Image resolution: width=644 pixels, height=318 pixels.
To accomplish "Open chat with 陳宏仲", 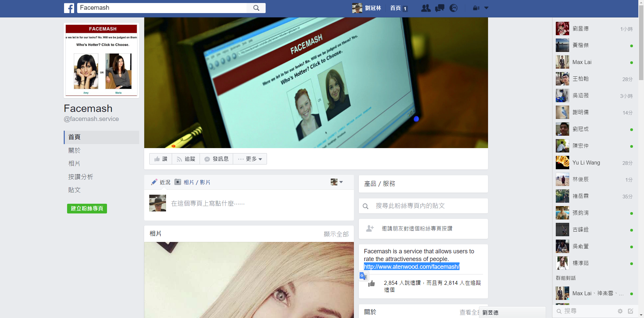I will click(595, 146).
